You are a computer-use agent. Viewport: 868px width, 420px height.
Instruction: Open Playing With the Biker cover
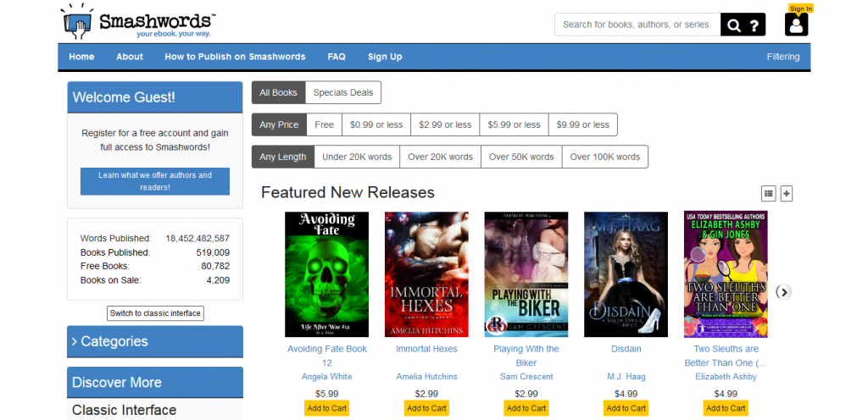pyautogui.click(x=526, y=274)
